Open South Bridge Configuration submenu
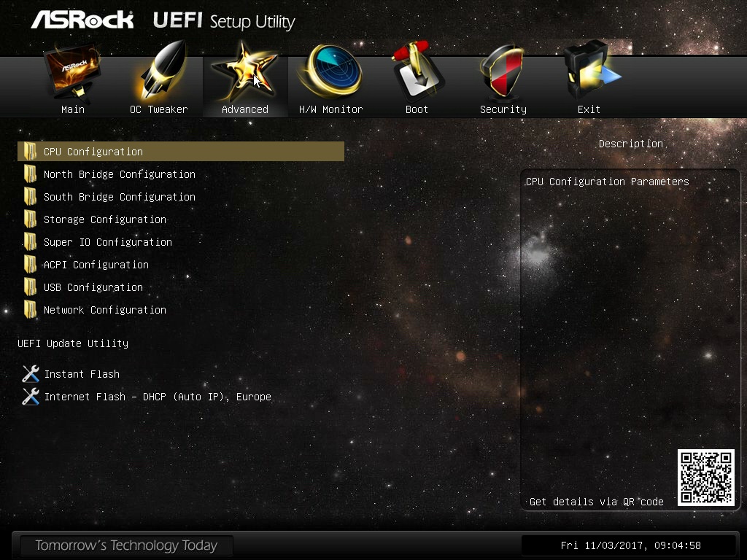 pos(119,197)
